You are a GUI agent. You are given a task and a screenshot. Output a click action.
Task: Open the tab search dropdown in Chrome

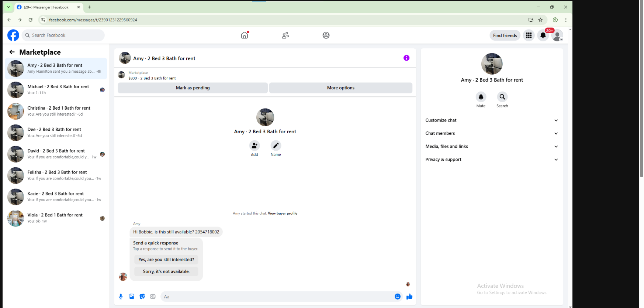click(x=8, y=7)
